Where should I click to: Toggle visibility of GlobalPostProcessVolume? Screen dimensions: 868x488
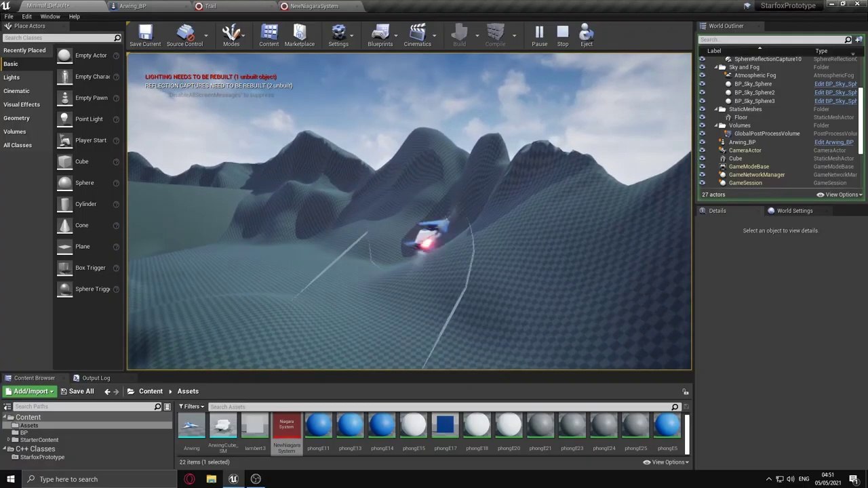tap(702, 134)
